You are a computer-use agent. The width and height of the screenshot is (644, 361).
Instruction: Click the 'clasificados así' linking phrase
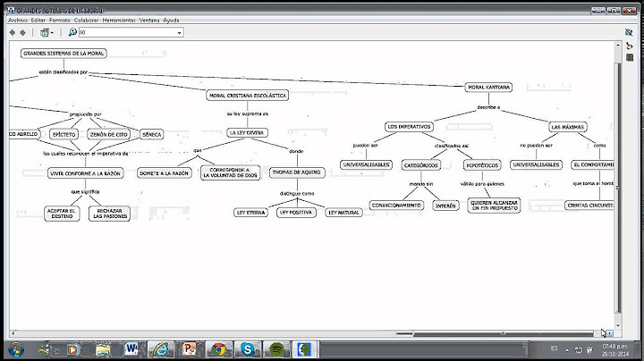pyautogui.click(x=452, y=146)
